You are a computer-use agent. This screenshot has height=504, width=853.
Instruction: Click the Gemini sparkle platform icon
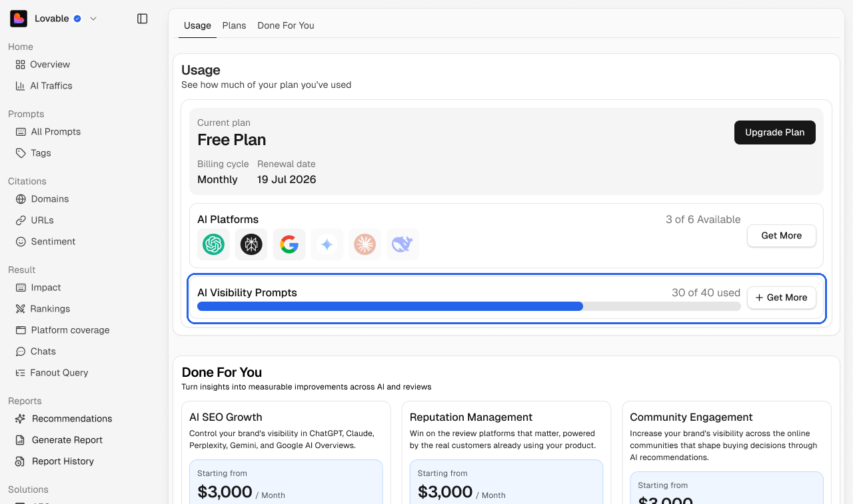point(327,244)
